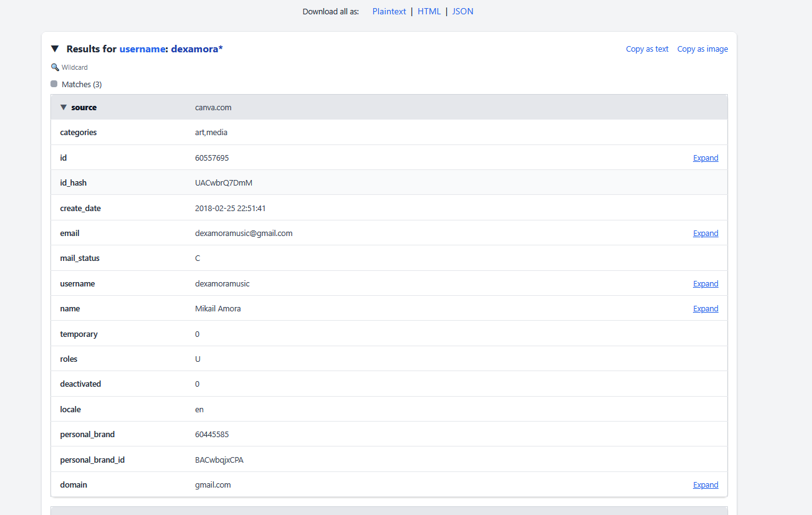Expand the username row
Viewport: 812px width, 515px height.
[x=705, y=284]
